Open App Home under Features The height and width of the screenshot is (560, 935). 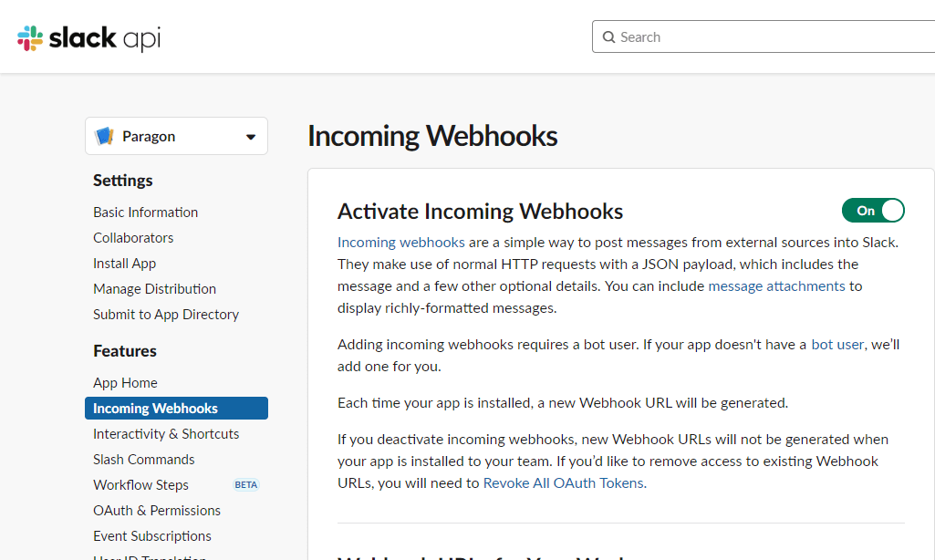pyautogui.click(x=125, y=383)
